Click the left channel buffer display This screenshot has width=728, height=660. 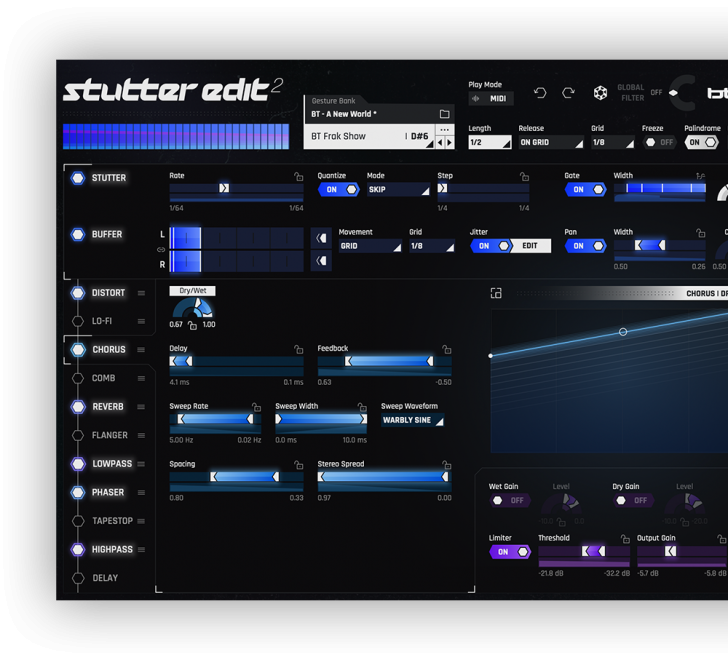click(236, 238)
